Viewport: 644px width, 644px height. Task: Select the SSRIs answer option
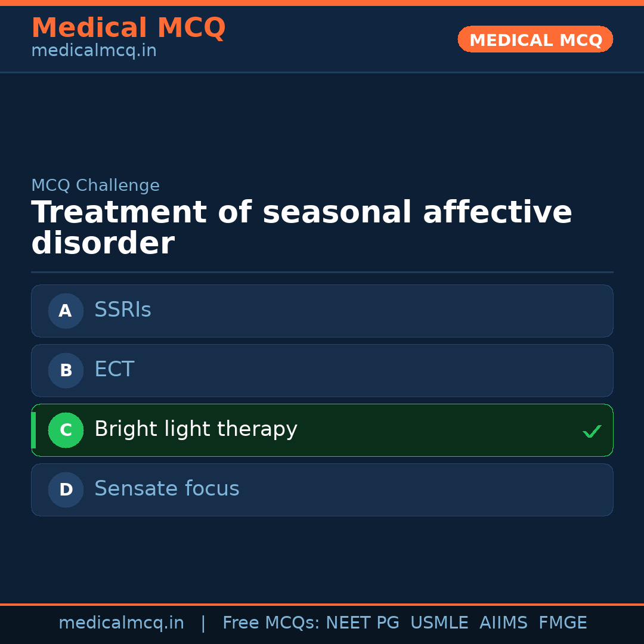tap(322, 311)
